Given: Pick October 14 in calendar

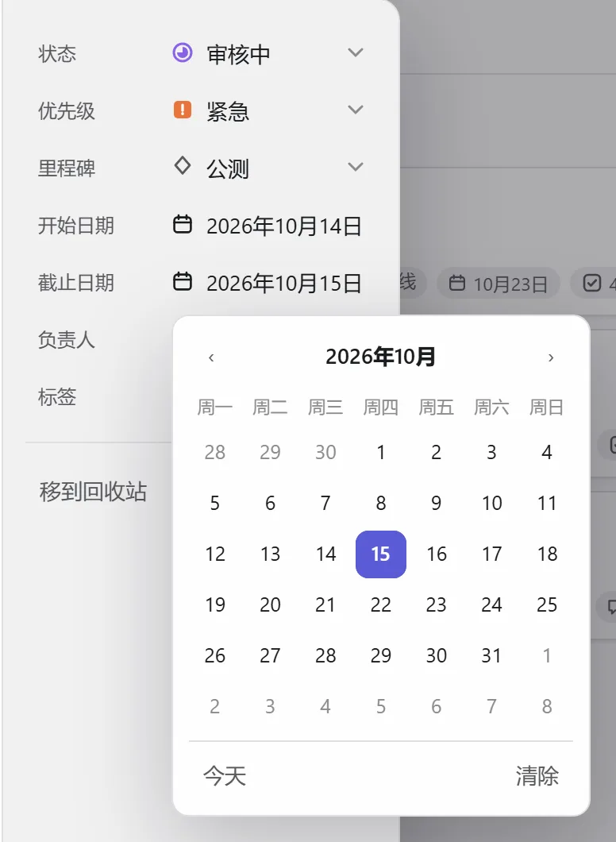Looking at the screenshot, I should tap(325, 554).
